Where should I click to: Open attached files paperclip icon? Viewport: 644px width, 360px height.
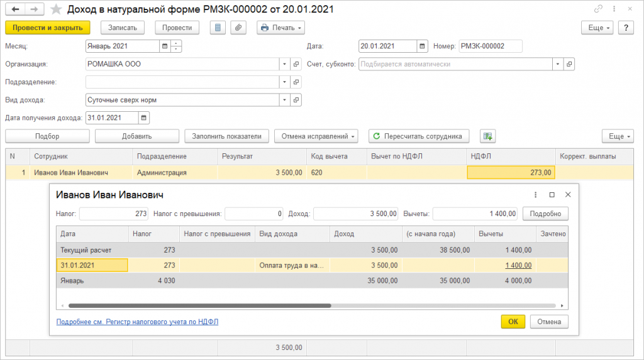[x=238, y=28]
